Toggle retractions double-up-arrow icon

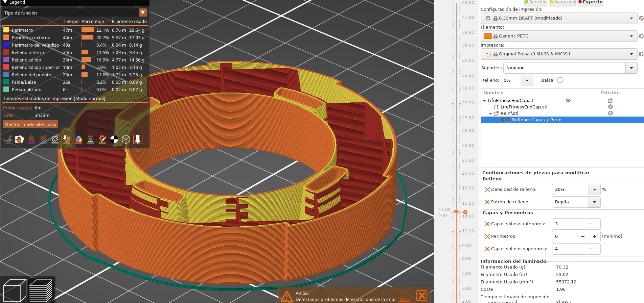(x=31, y=139)
